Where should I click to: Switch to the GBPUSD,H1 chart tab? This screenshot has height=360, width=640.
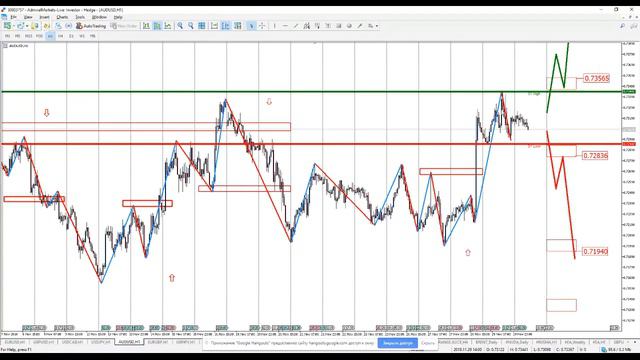pos(43,342)
